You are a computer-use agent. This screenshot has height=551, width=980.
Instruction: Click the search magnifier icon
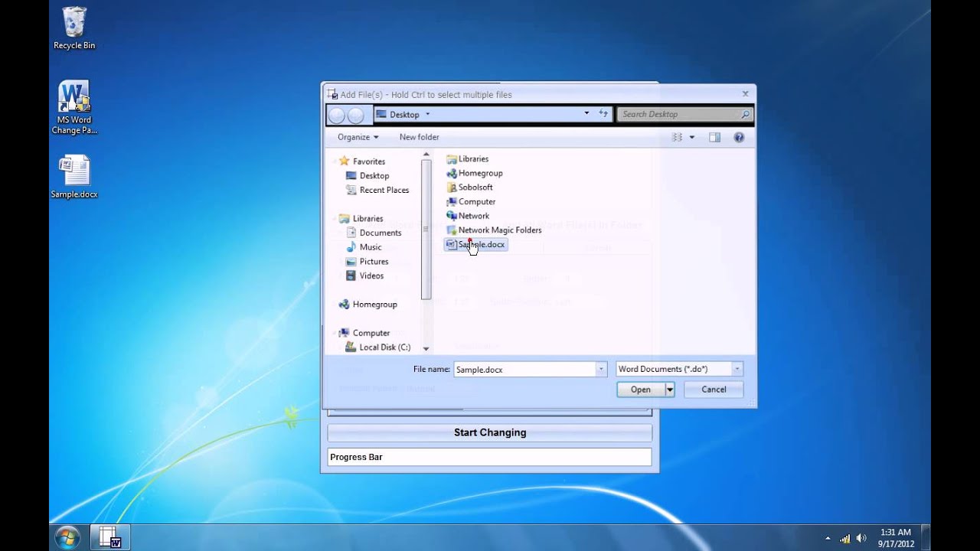[x=745, y=114]
